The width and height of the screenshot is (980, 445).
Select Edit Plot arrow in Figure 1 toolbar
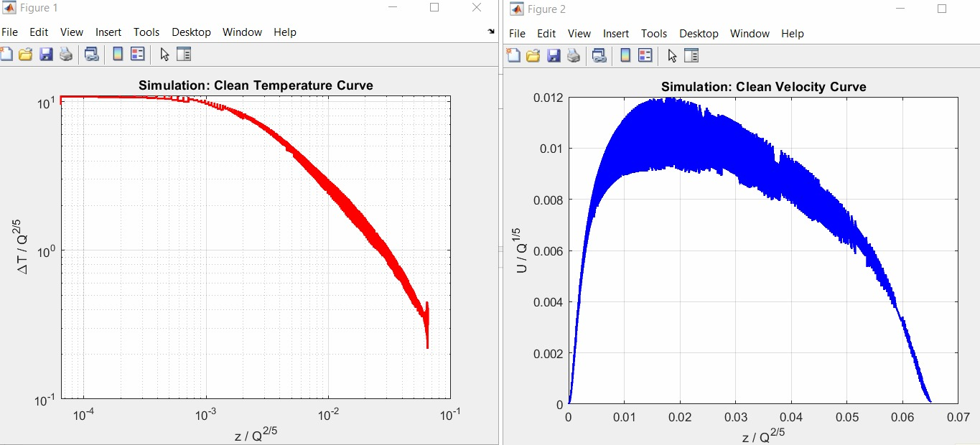[164, 54]
